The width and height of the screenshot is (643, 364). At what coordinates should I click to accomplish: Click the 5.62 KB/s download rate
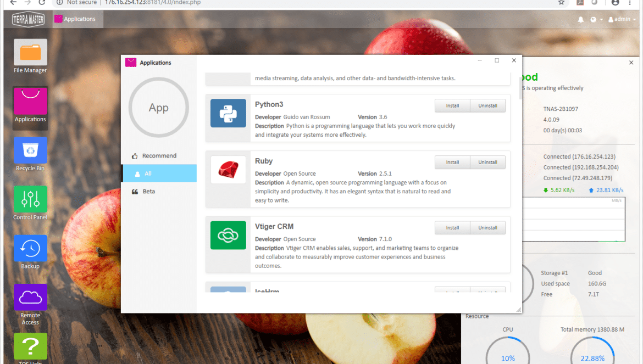[559, 190]
